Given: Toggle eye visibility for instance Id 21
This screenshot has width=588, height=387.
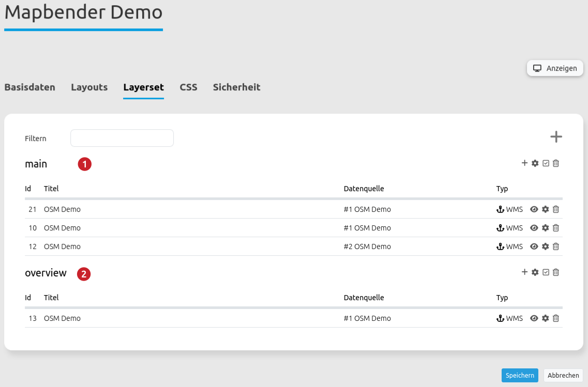Looking at the screenshot, I should [x=534, y=209].
